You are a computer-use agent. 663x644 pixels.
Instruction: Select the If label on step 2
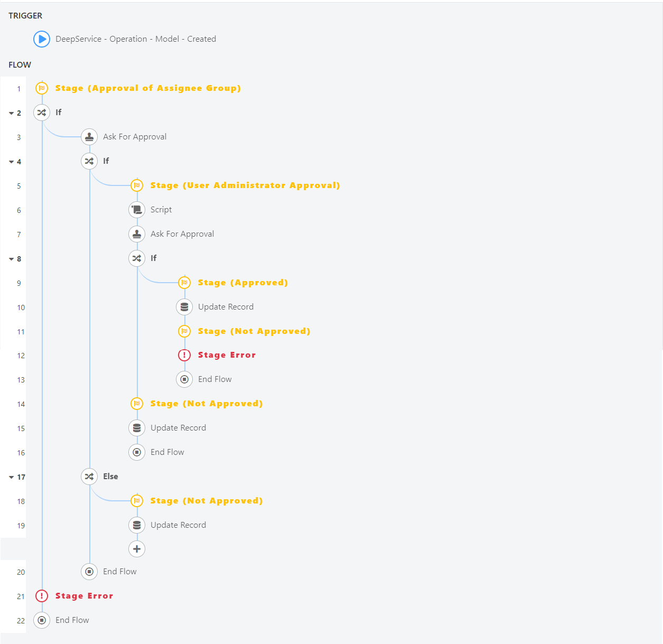(x=59, y=113)
